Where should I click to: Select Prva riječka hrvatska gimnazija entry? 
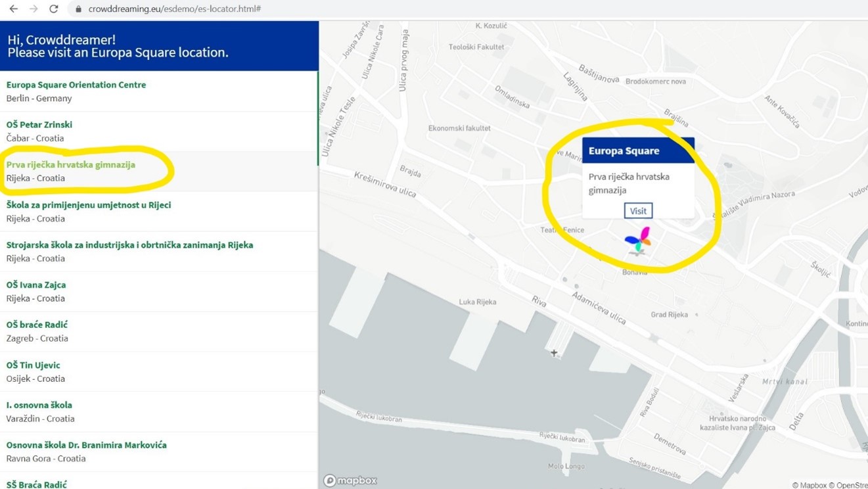[x=71, y=165]
